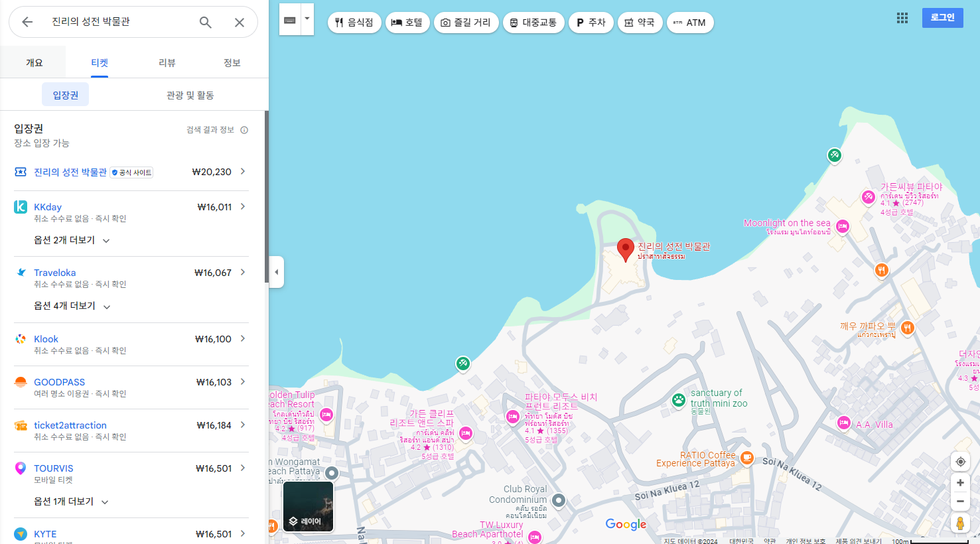Screen dimensions: 980x544
Task: Click 가든 클리프 리조트 앤드 스파 marker
Action: point(466,433)
